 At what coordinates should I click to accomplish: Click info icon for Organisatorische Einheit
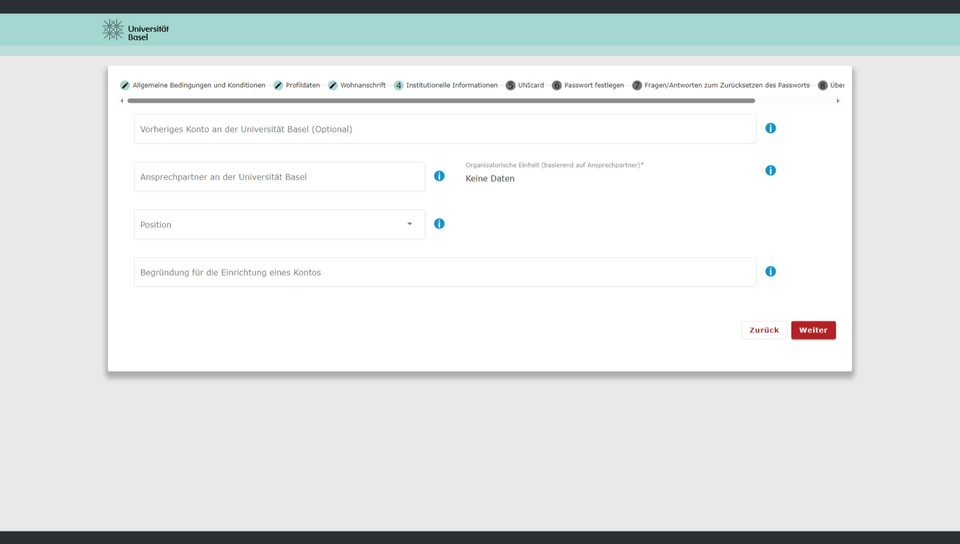click(770, 170)
